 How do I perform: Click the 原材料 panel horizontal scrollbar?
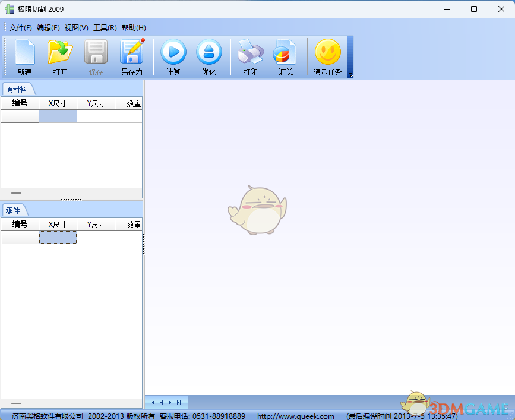coord(16,192)
